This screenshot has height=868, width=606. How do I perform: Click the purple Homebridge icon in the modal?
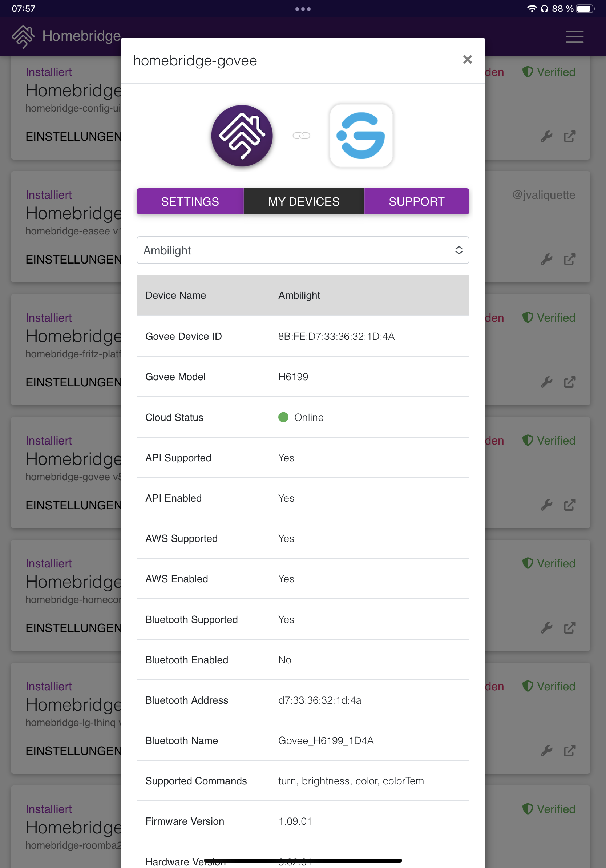pos(242,135)
